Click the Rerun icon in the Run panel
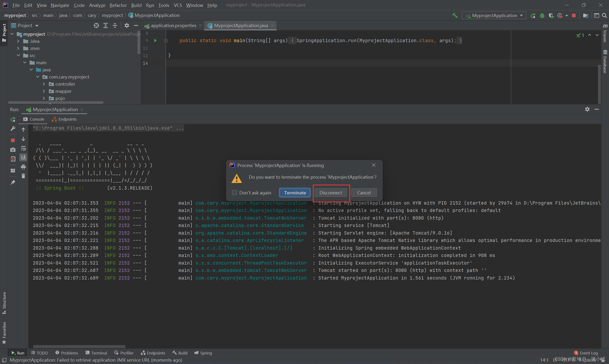 coord(13,119)
